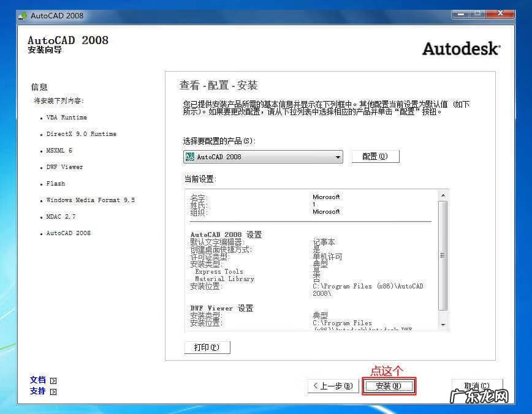Click the '单机许可' license type value

(327, 257)
